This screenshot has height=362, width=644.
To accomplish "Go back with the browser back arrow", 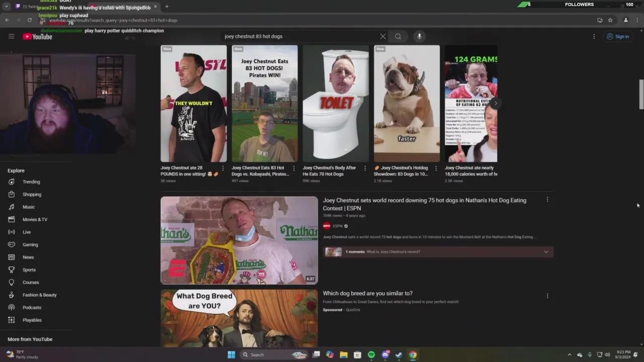I will (x=7, y=20).
